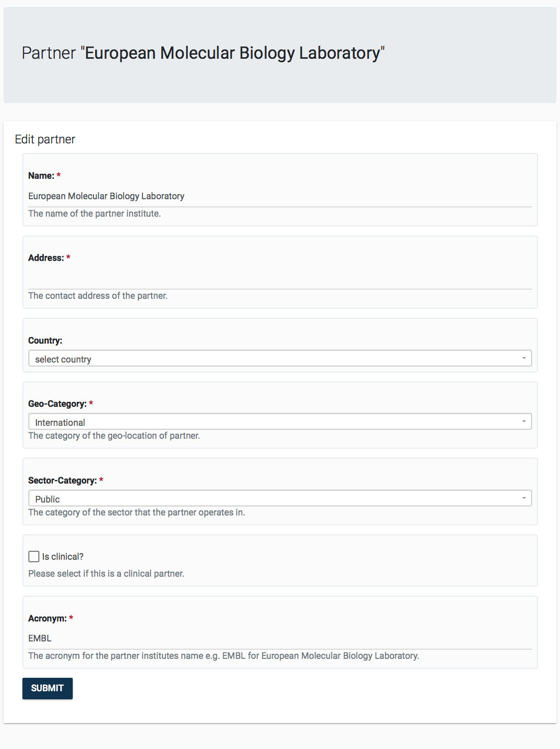This screenshot has height=749, width=560.
Task: Click help text 'The name of the partner institute.'
Action: pyautogui.click(x=95, y=214)
